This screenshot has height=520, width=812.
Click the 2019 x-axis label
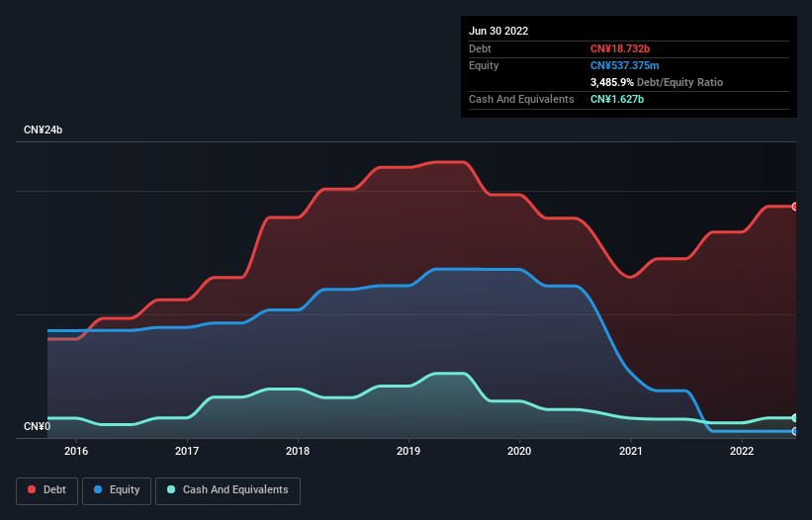(x=408, y=451)
